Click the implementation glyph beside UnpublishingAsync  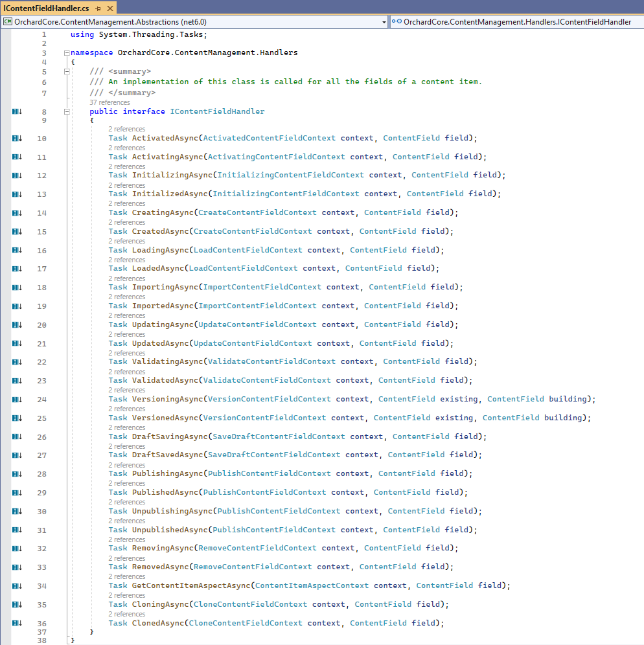click(17, 511)
